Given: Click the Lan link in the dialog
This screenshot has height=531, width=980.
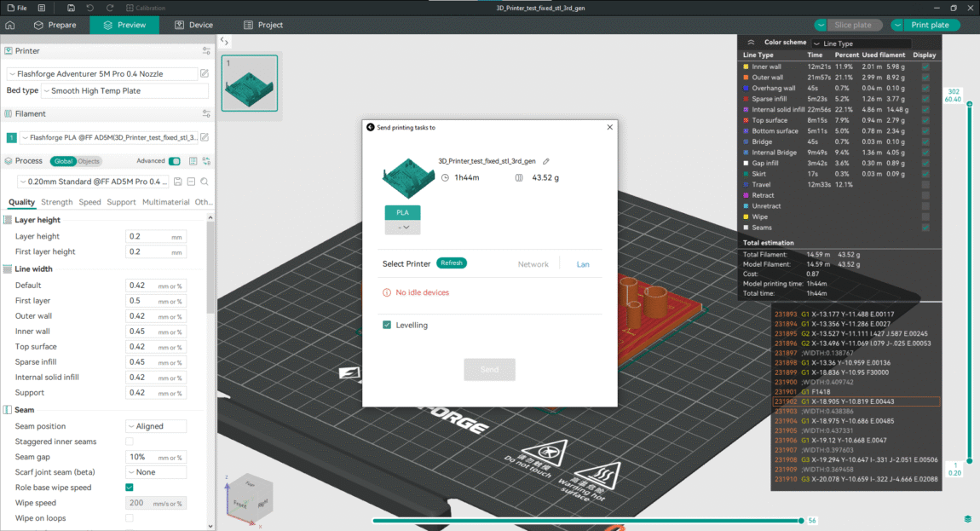Looking at the screenshot, I should [583, 264].
